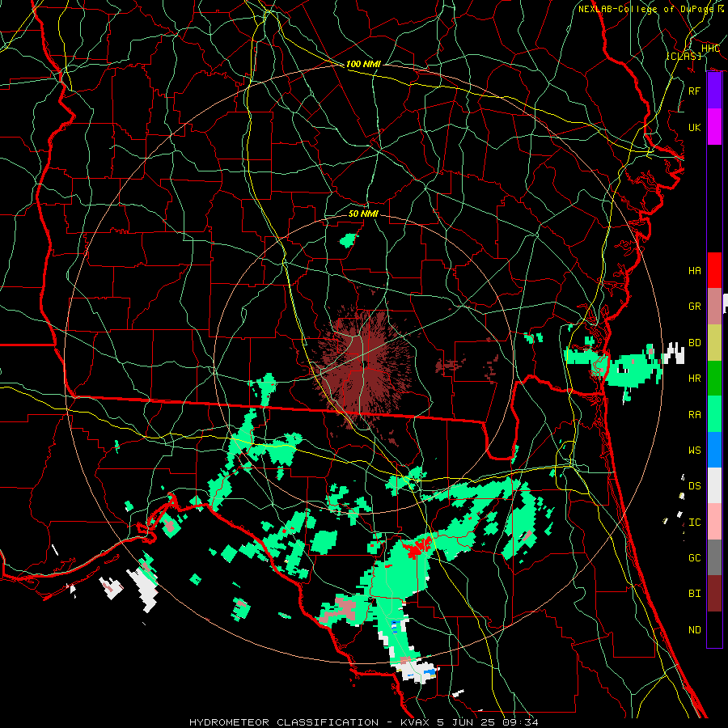Screen dimensions: 728x728
Task: Click the purple RF legend color swatch
Action: pos(714,91)
